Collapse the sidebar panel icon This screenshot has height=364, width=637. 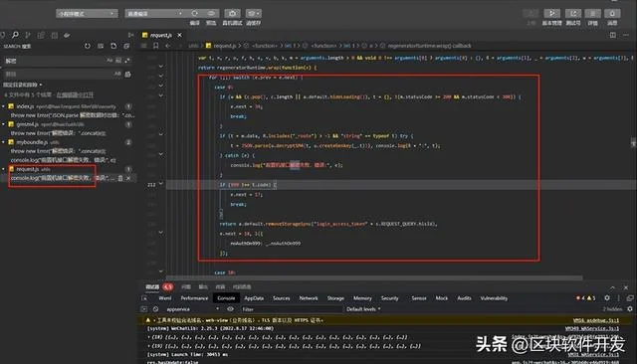tap(130, 35)
